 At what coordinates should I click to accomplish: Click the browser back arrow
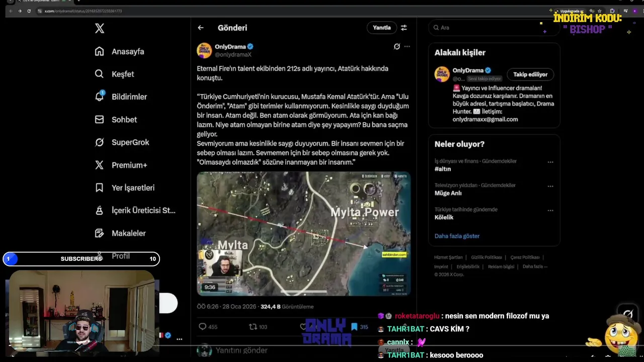point(11,11)
